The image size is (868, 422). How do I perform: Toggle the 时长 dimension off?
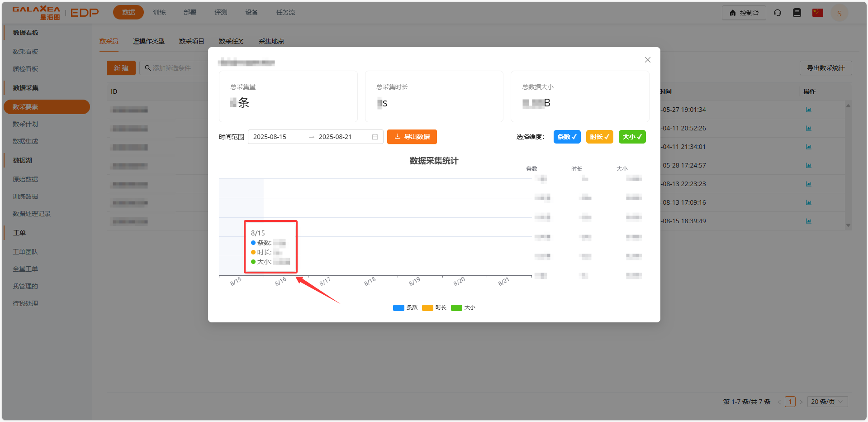[599, 136]
